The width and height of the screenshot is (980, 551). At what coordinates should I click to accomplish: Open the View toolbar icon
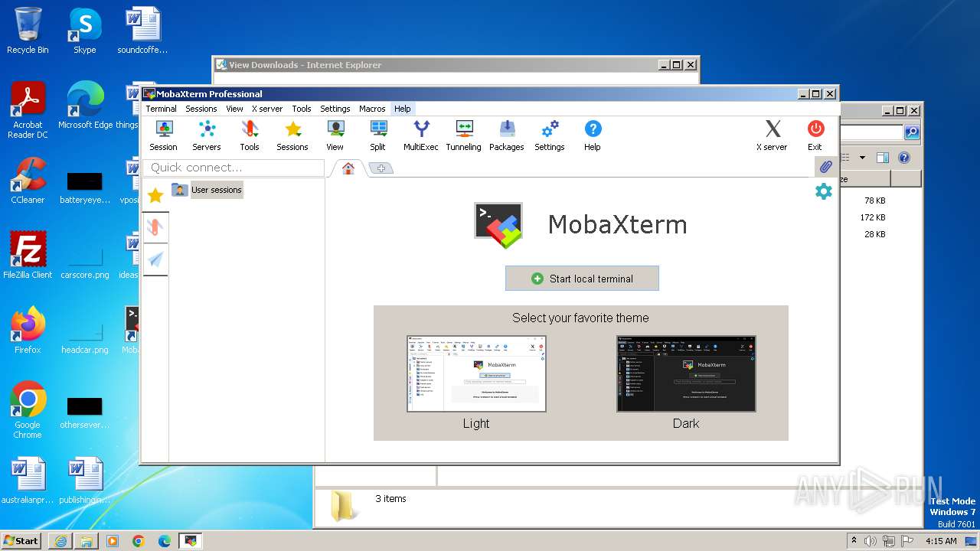click(x=335, y=136)
